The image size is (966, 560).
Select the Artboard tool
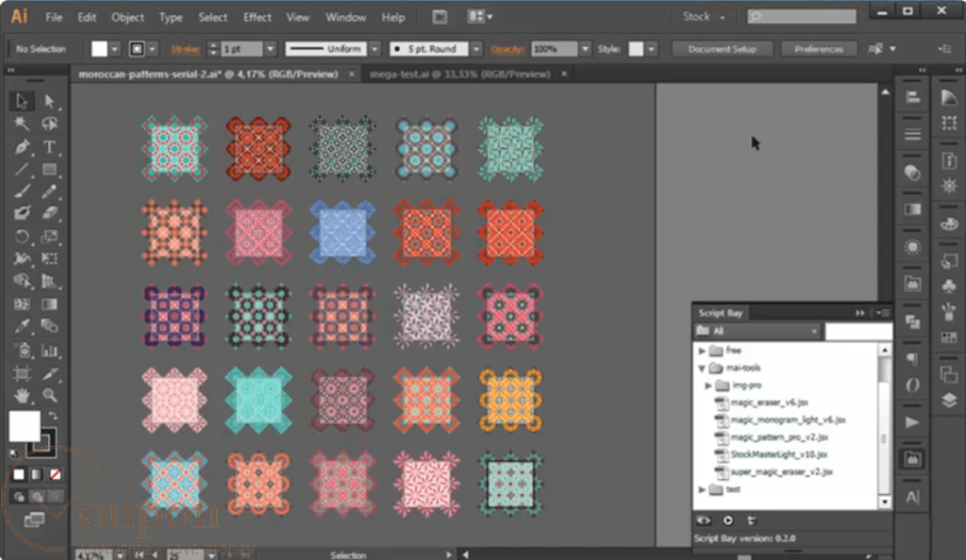(x=22, y=373)
